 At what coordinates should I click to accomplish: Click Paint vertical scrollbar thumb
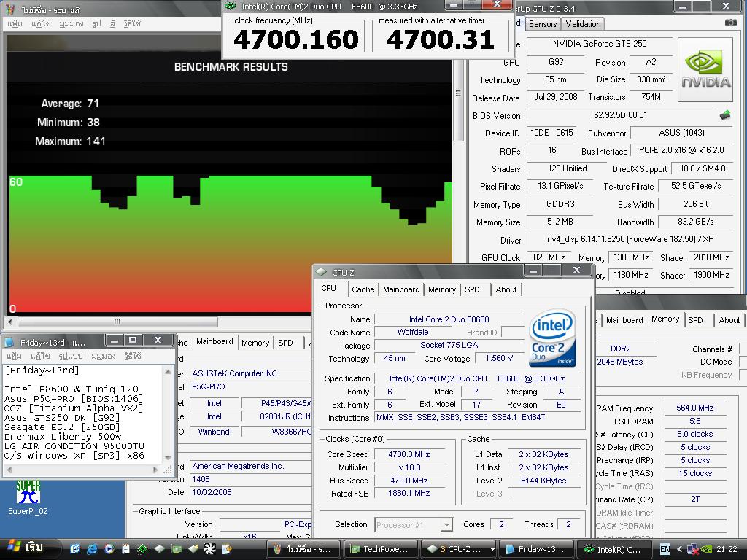coord(458,93)
